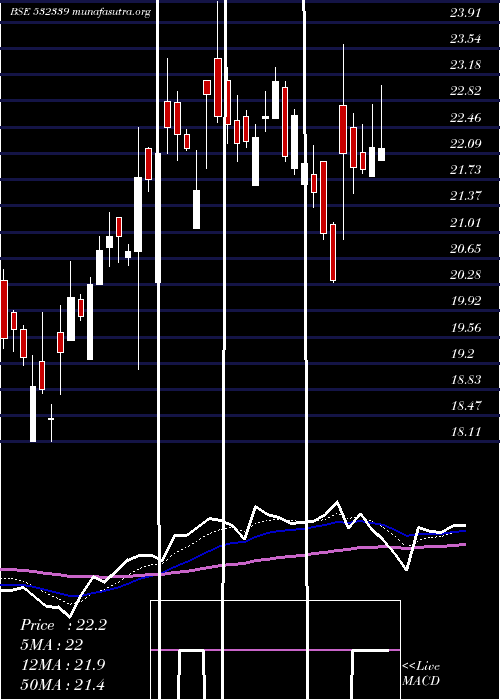Select the 18.11 price axis label
This screenshot has width=500, height=700.
click(465, 432)
